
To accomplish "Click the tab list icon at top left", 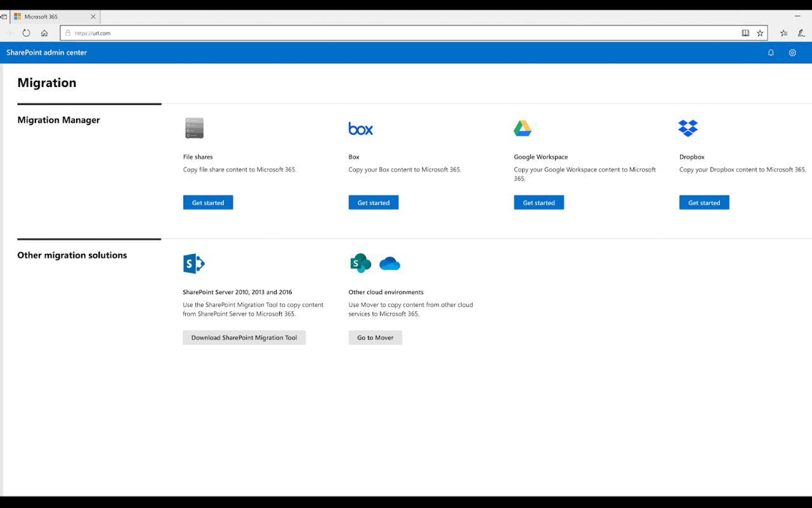I will [4, 17].
